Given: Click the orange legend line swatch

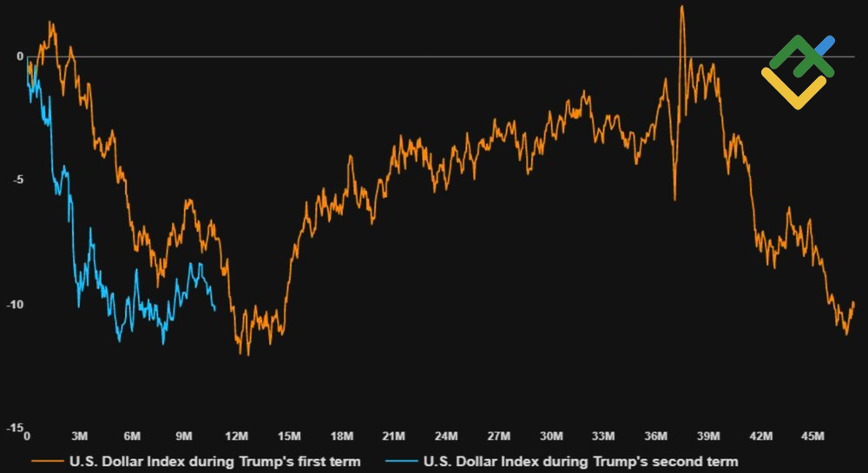Looking at the screenshot, I should click(47, 461).
